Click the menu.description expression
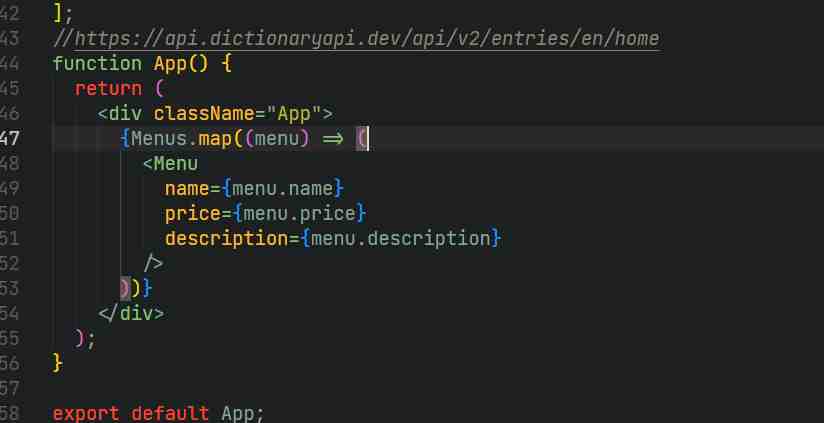 pos(401,239)
